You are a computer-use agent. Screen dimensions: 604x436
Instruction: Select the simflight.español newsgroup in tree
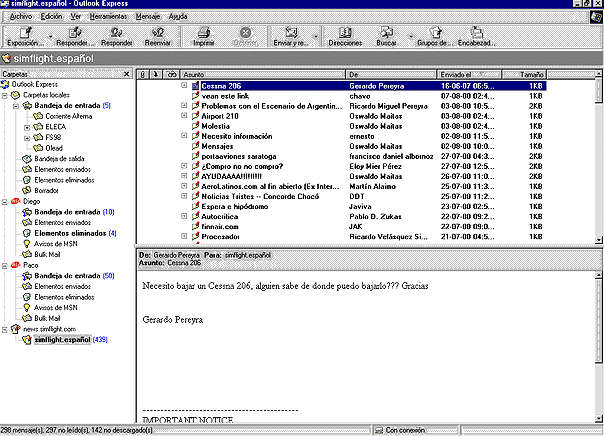62,340
